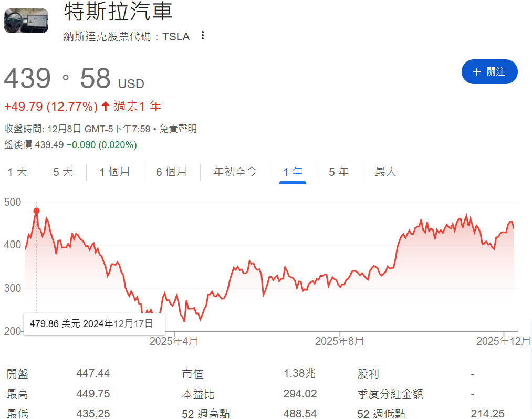Screen dimensions: 532x419
Task: Open the 最大 maximum time range
Action: tap(386, 172)
